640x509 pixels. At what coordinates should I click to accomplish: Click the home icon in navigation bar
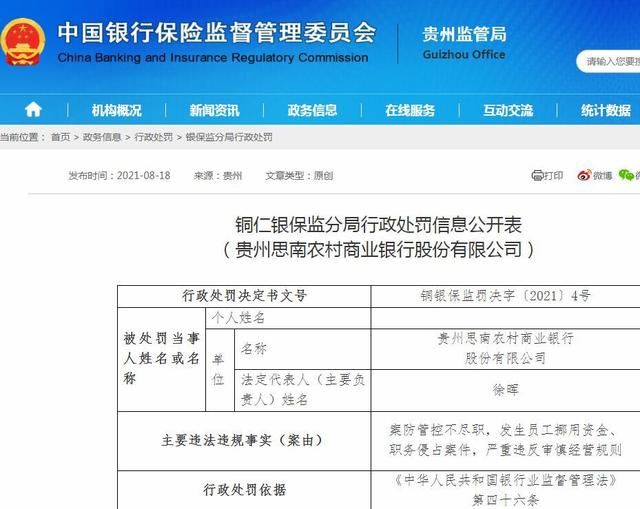coord(33,110)
